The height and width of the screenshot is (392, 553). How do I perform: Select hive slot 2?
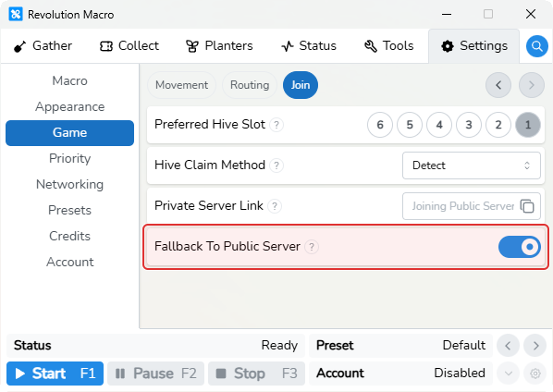click(498, 125)
